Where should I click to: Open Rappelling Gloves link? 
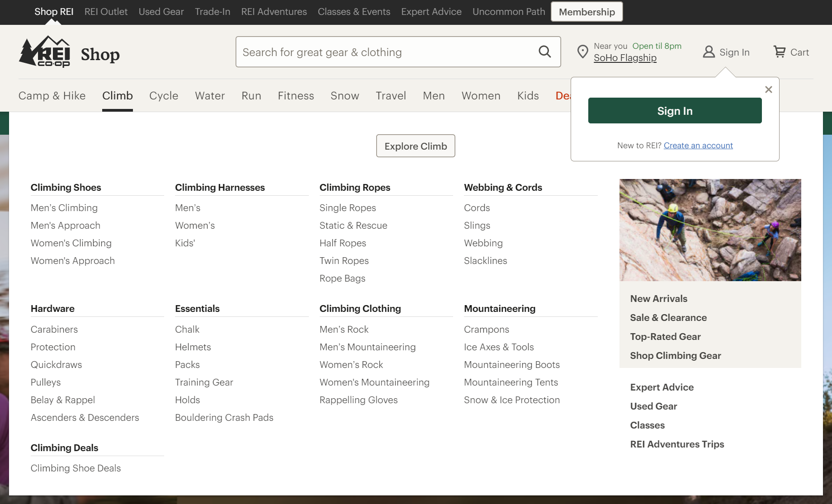(x=359, y=400)
